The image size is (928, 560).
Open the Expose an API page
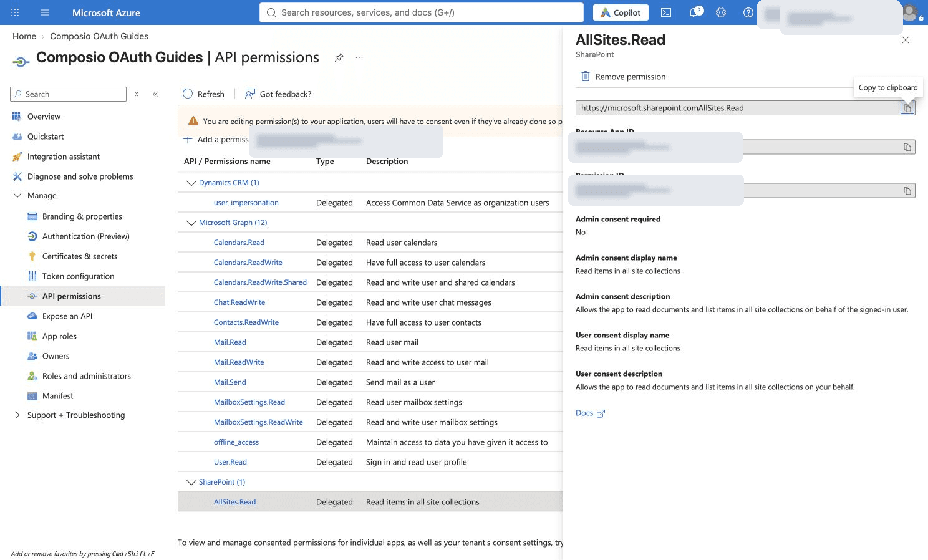click(67, 316)
